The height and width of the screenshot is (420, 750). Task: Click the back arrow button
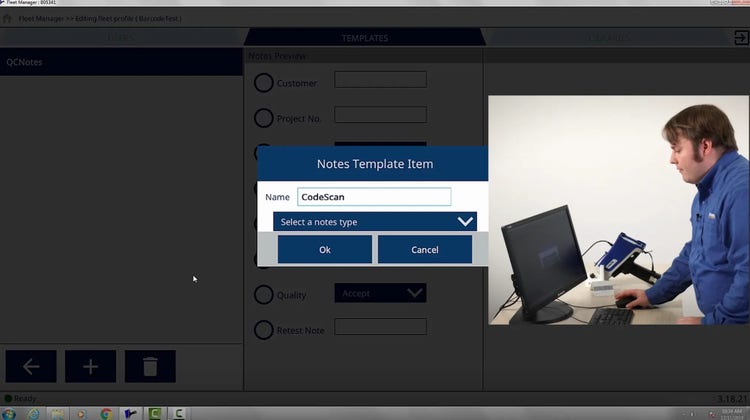pos(31,366)
